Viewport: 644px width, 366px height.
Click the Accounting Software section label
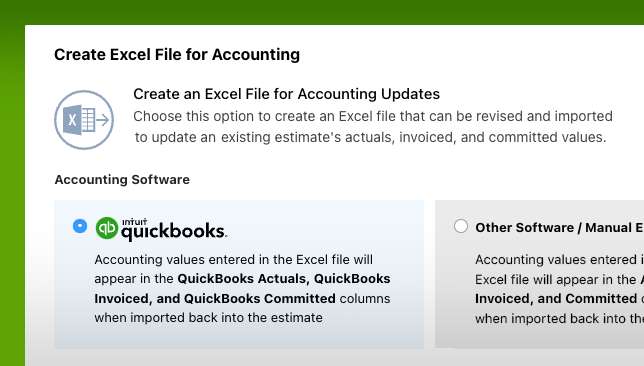coord(122,180)
